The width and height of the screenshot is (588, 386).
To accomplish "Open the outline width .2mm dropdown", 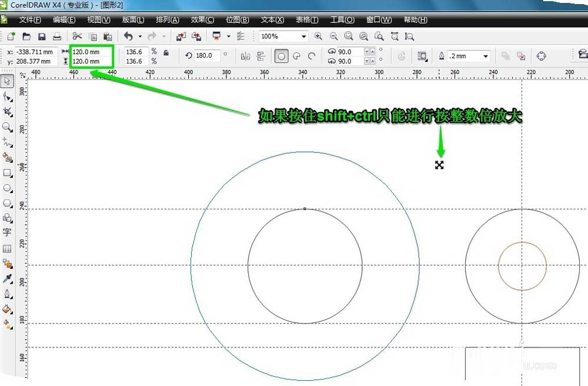I will click(x=486, y=56).
